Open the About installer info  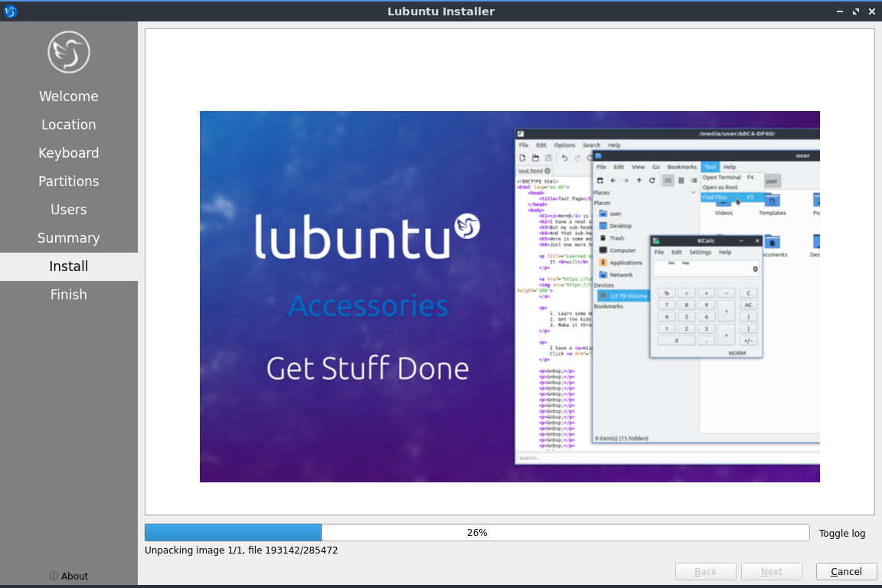68,576
